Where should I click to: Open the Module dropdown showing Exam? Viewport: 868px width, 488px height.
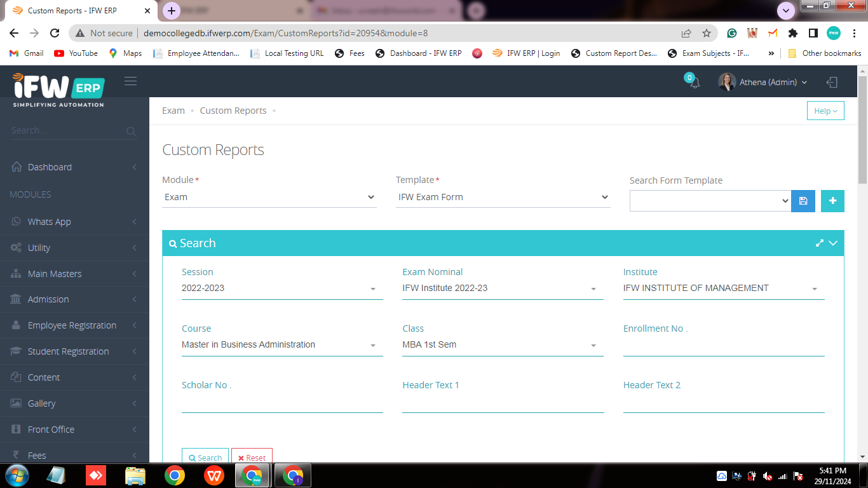tap(269, 197)
